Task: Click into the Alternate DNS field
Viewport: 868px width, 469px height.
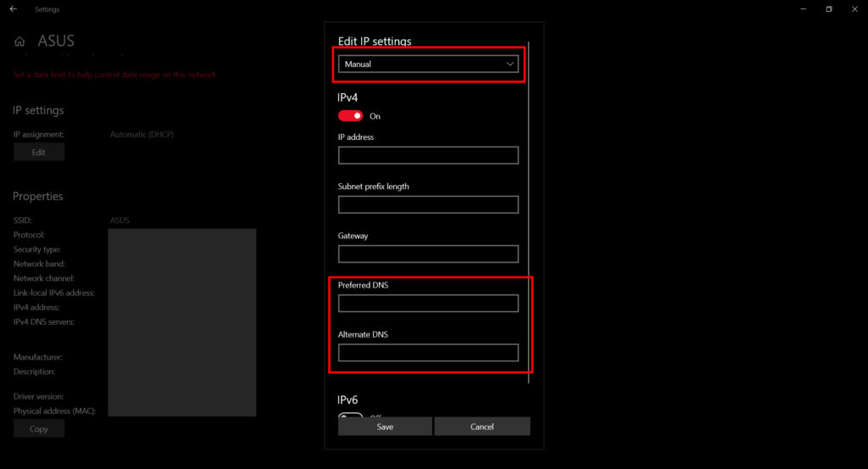Action: pyautogui.click(x=427, y=353)
